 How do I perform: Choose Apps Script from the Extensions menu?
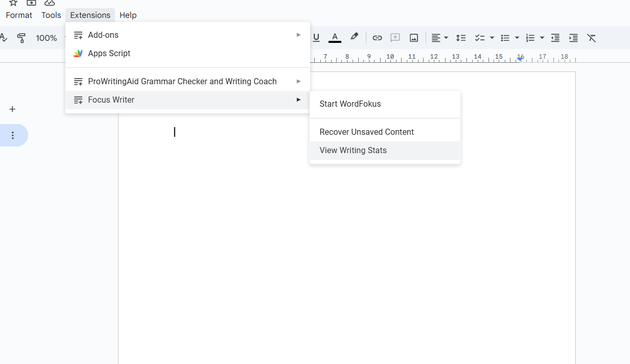(188, 53)
